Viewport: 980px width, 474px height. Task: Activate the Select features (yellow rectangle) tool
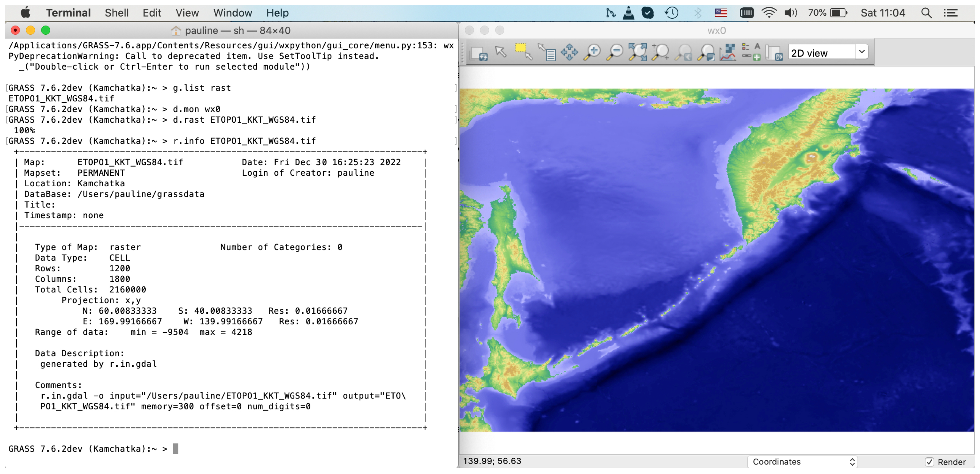[x=524, y=52]
